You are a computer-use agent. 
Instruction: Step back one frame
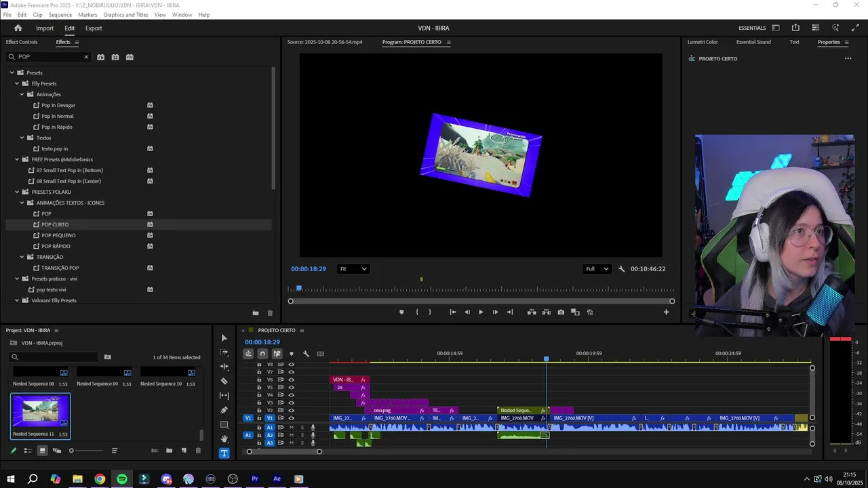(467, 312)
